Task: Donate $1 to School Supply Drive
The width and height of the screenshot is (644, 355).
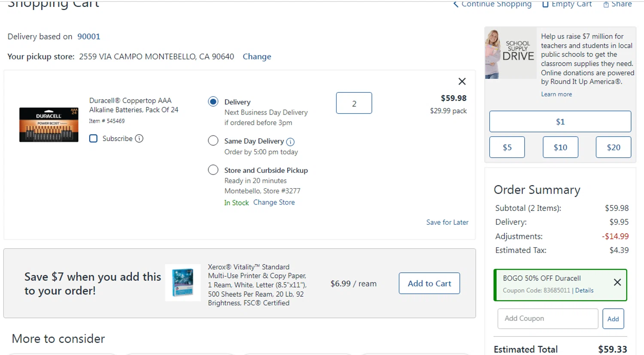Action: click(x=560, y=122)
